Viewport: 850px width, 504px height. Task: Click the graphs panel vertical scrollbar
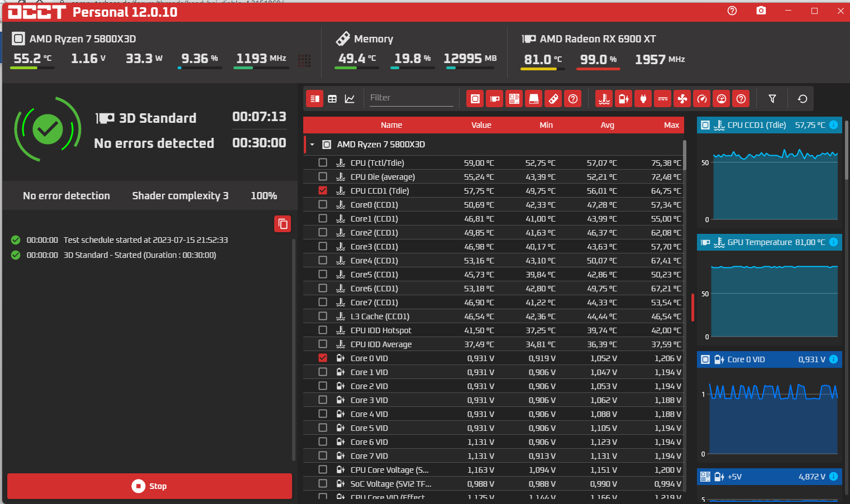(847, 151)
